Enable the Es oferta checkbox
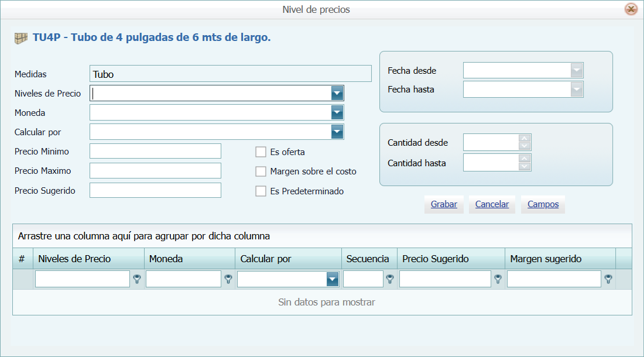 pyautogui.click(x=261, y=152)
